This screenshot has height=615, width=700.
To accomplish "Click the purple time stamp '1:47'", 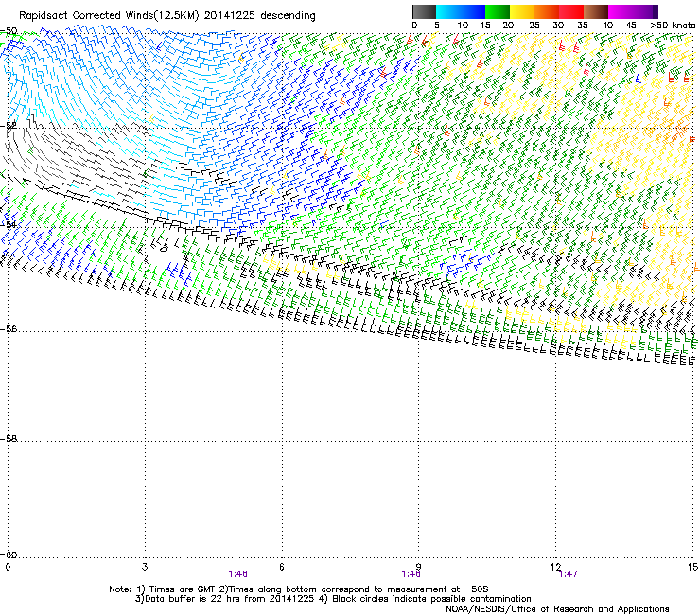I will click(568, 574).
